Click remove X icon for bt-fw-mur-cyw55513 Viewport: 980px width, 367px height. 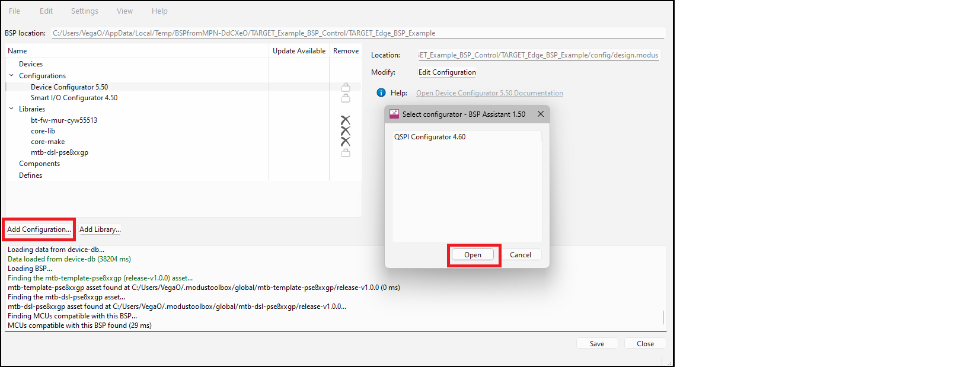[x=346, y=120]
